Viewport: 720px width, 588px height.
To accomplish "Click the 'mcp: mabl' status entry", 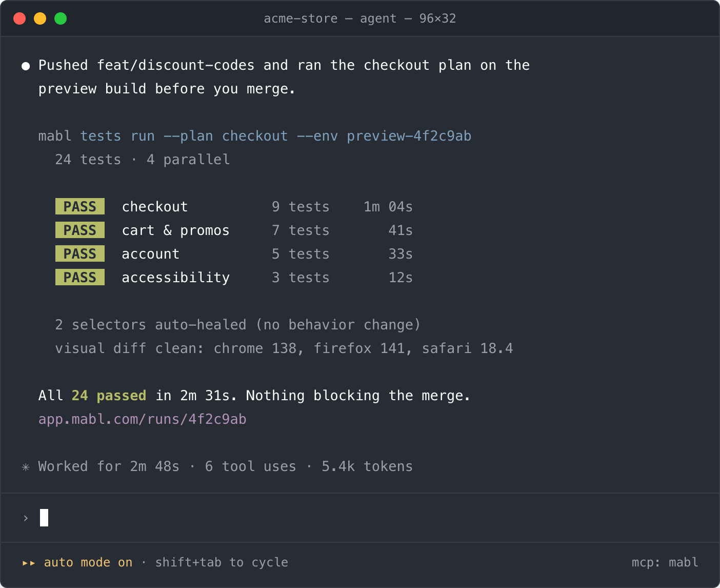I will pyautogui.click(x=665, y=562).
